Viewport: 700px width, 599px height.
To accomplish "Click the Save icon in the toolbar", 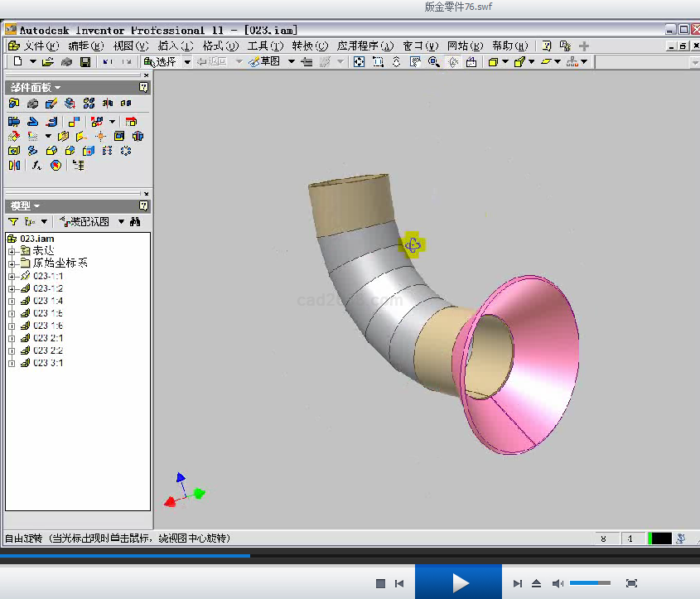I will (85, 62).
